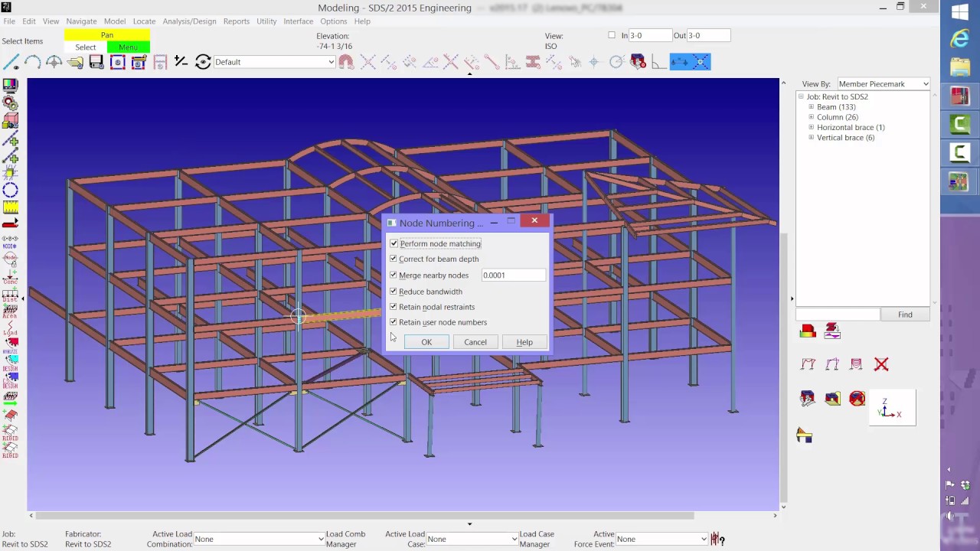
Task: Click the magnet snap icon in toolbar
Action: tap(346, 62)
